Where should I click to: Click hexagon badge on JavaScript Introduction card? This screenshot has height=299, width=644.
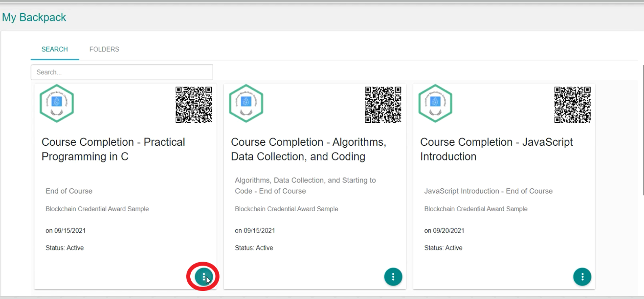[435, 103]
